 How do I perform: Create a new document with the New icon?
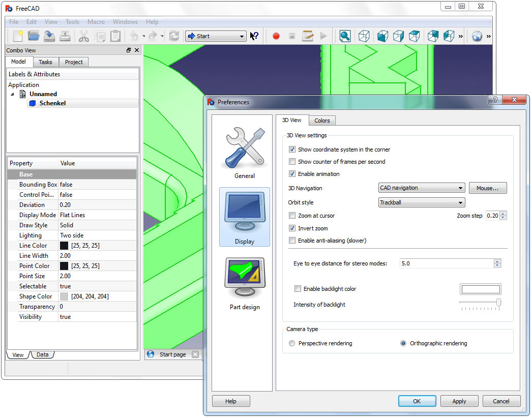click(x=18, y=36)
